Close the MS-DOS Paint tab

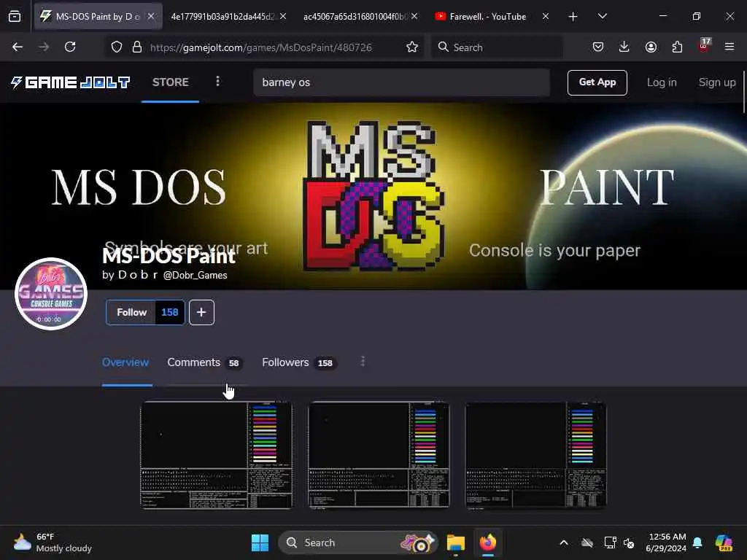click(151, 16)
